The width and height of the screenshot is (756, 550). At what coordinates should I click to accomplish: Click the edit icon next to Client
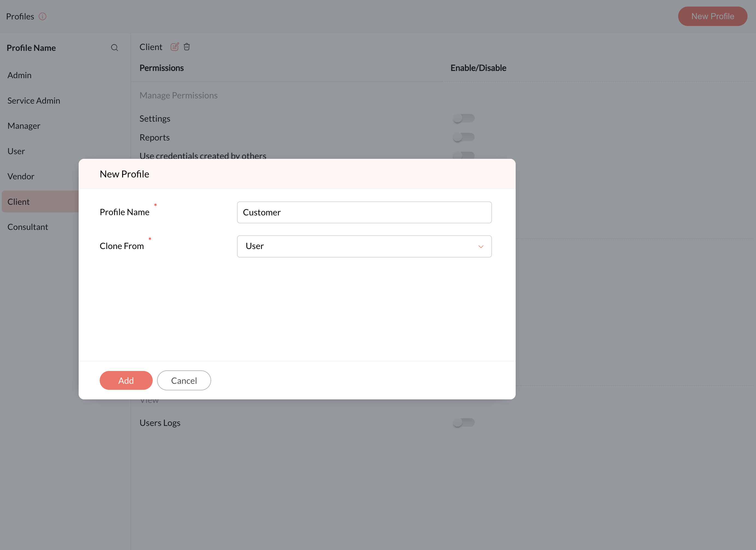coord(175,47)
